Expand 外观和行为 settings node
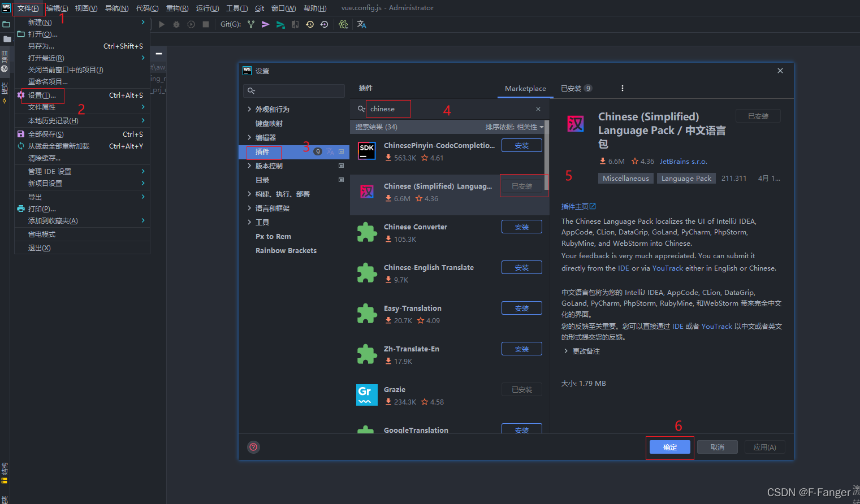The width and height of the screenshot is (860, 504). tap(249, 109)
